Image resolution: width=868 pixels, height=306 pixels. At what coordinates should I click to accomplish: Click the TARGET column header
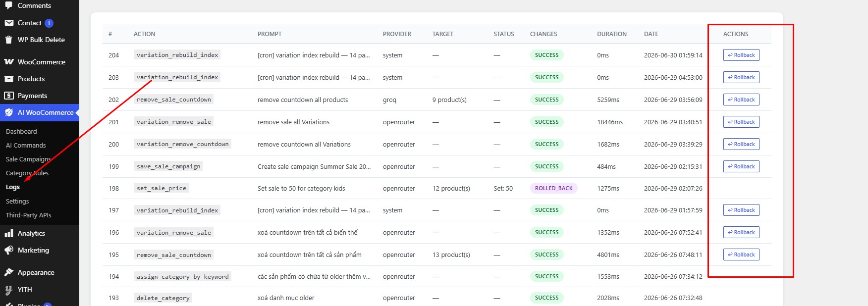(x=443, y=34)
